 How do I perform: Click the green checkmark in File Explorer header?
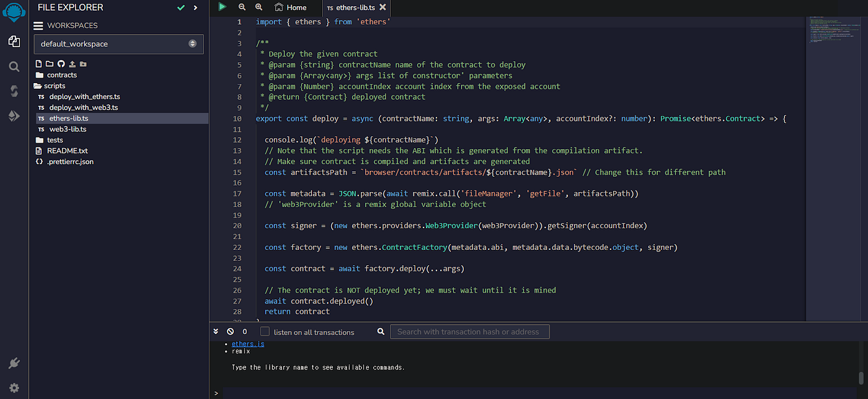click(181, 7)
